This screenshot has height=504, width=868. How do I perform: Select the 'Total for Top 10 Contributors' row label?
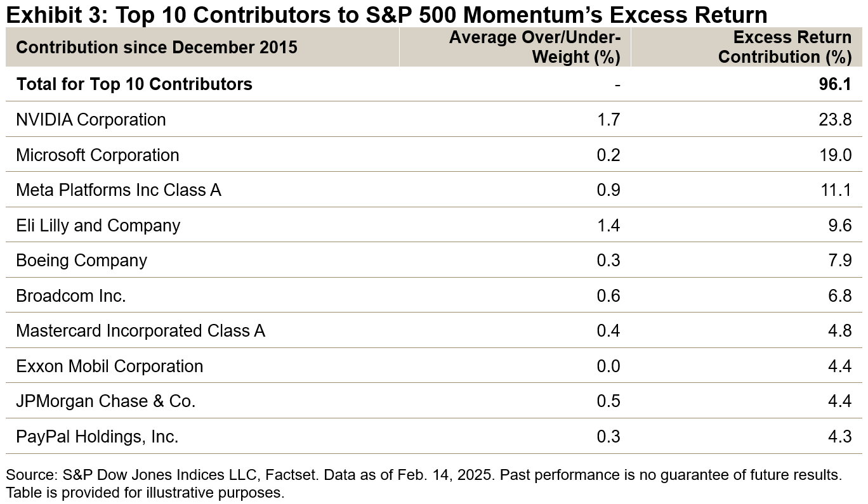click(135, 84)
